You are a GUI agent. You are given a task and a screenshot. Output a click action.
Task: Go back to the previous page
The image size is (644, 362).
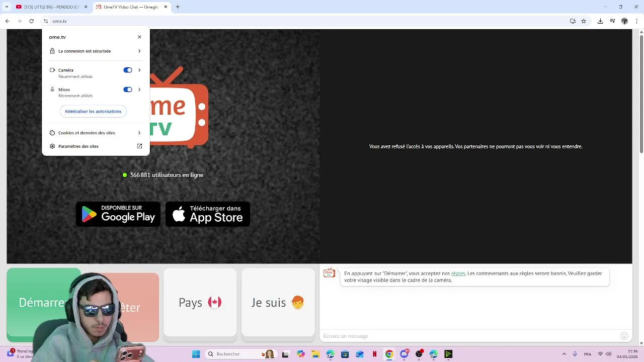pos(7,21)
